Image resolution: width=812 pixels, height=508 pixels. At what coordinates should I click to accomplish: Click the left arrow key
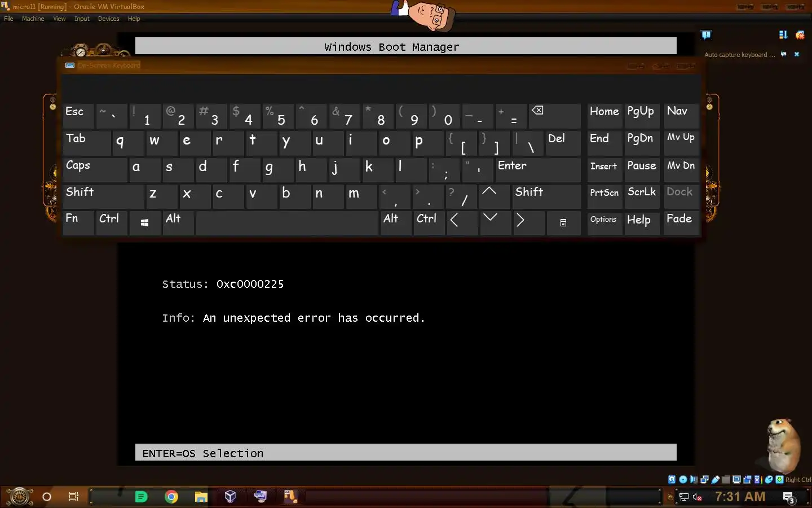pyautogui.click(x=461, y=223)
